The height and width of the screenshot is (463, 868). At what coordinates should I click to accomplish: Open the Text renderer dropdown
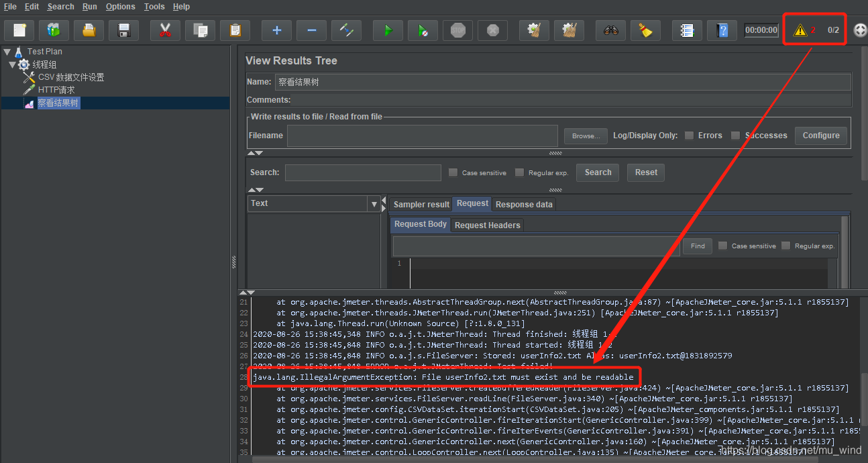(x=374, y=203)
